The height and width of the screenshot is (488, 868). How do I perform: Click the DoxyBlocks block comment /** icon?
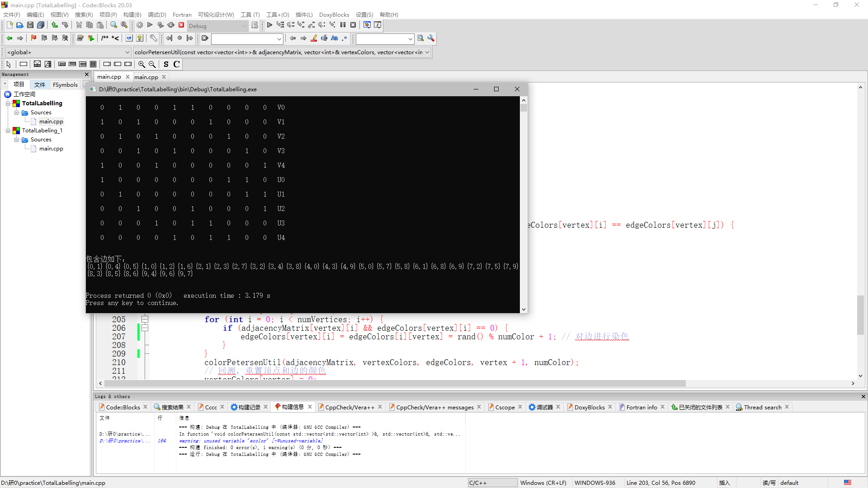click(x=105, y=38)
